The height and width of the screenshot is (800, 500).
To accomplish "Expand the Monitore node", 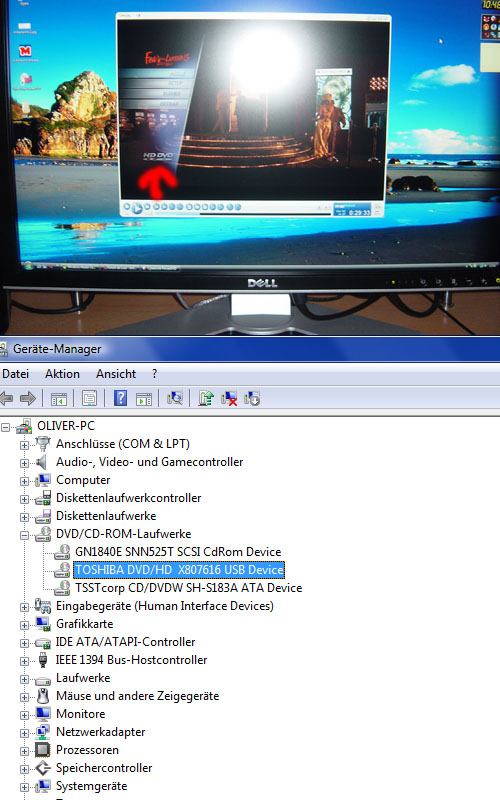I will coord(24,715).
